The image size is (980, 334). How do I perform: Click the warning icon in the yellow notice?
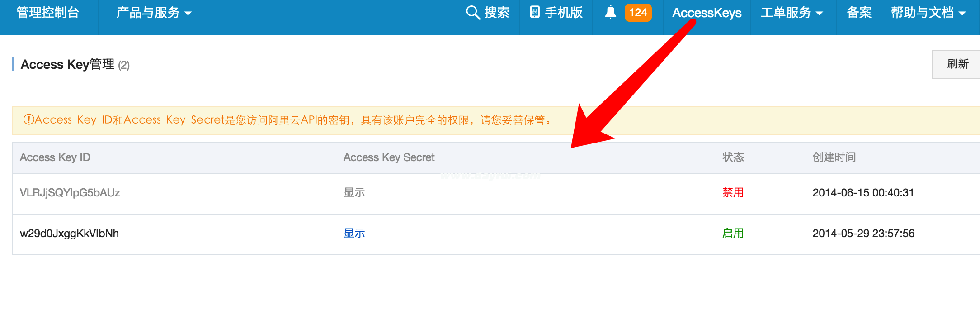29,119
